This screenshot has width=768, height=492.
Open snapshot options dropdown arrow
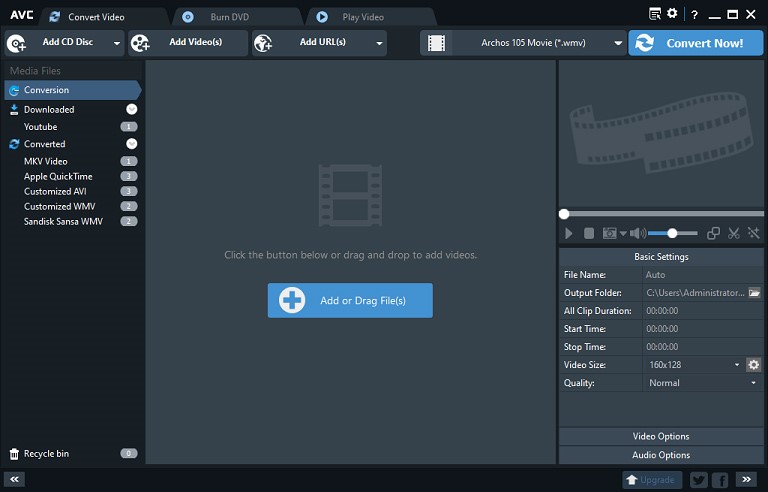point(623,233)
